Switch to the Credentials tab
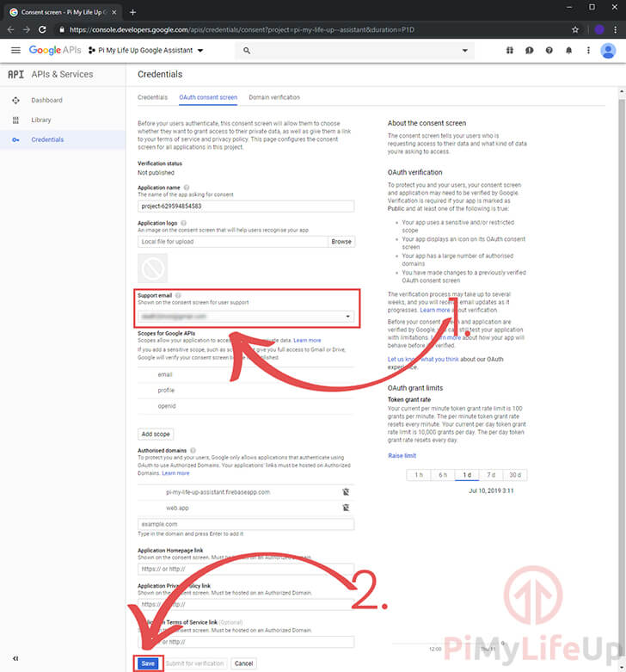 [152, 97]
